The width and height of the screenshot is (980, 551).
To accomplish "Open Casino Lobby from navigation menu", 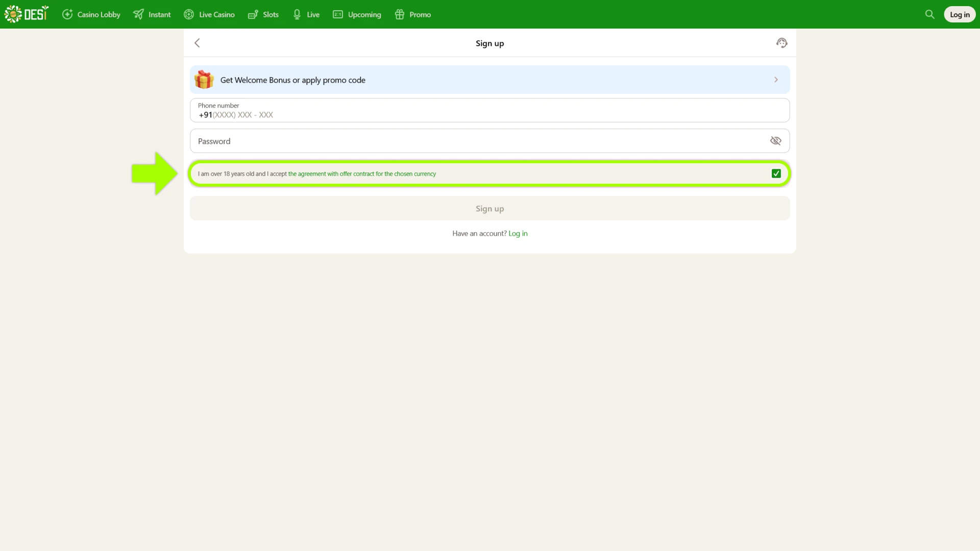I will point(91,14).
